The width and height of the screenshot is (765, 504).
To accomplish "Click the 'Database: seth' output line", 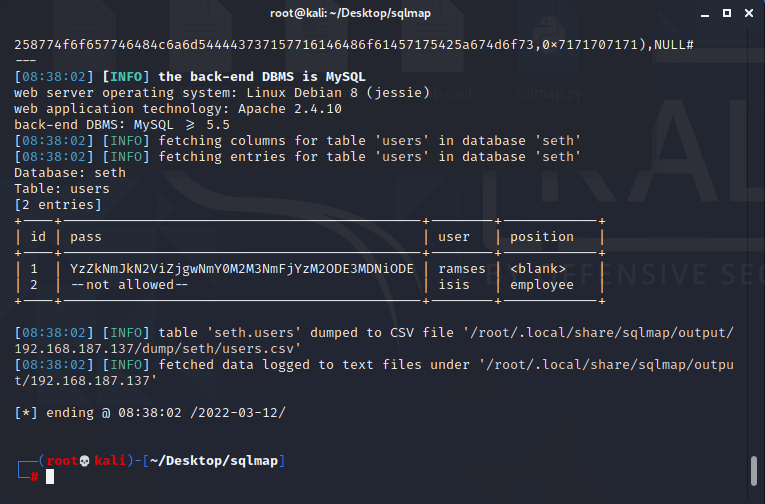I will click(x=70, y=173).
